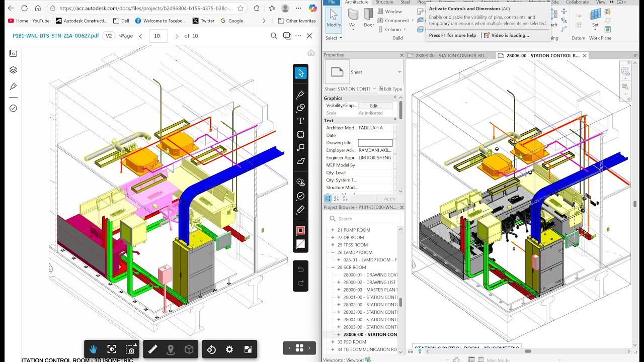Click the Edit Type button
644x362 pixels.
(x=390, y=89)
